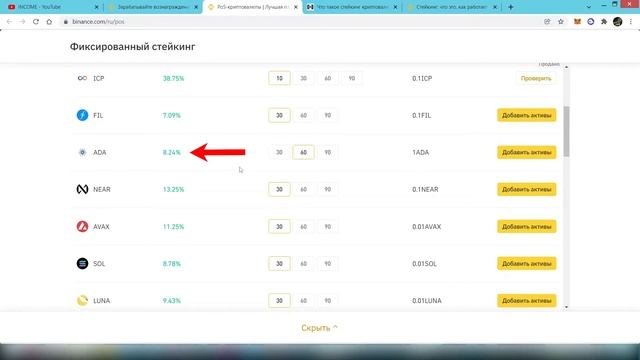The image size is (640, 360).
Task: Click the AVAX coin icon
Action: [82, 227]
